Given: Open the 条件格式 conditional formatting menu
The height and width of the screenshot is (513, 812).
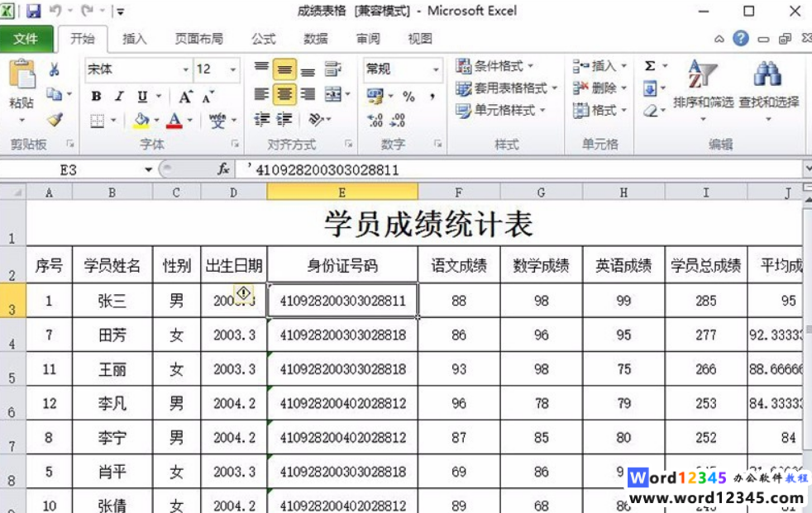Looking at the screenshot, I should [494, 66].
